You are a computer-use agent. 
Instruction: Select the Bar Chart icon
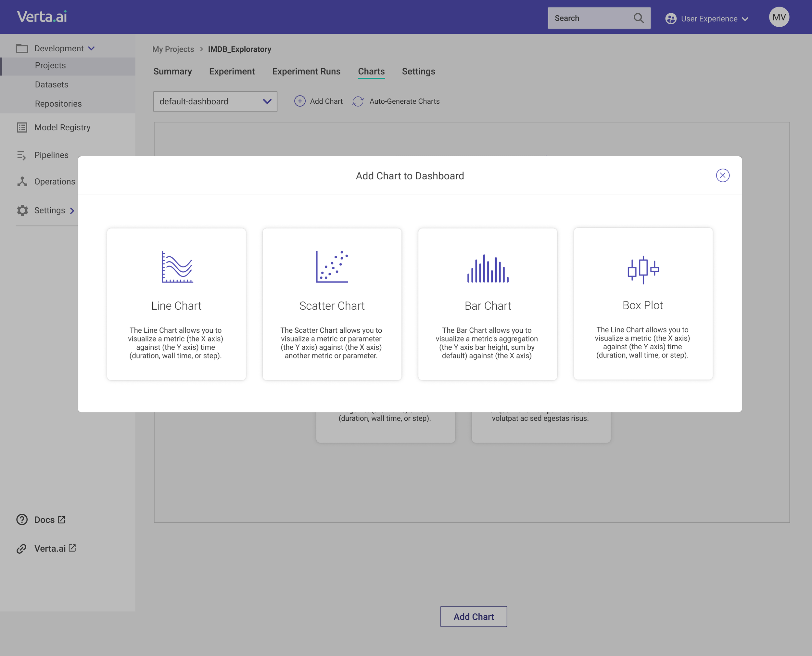pos(488,268)
